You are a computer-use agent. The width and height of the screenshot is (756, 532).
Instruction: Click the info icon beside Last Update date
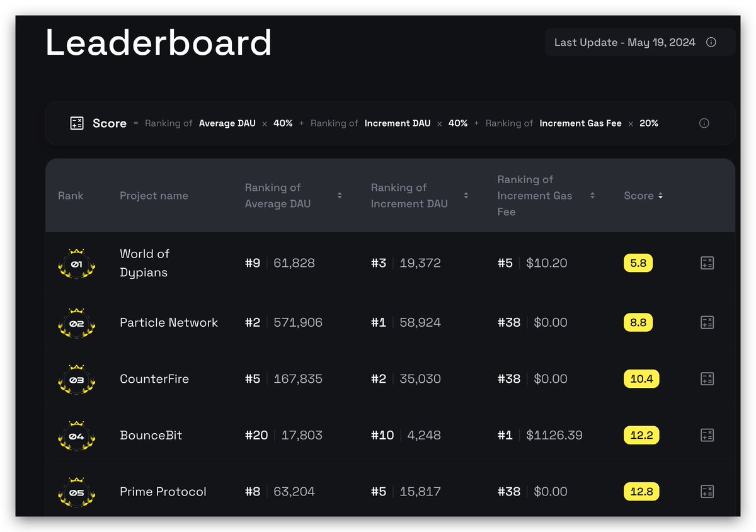(711, 42)
